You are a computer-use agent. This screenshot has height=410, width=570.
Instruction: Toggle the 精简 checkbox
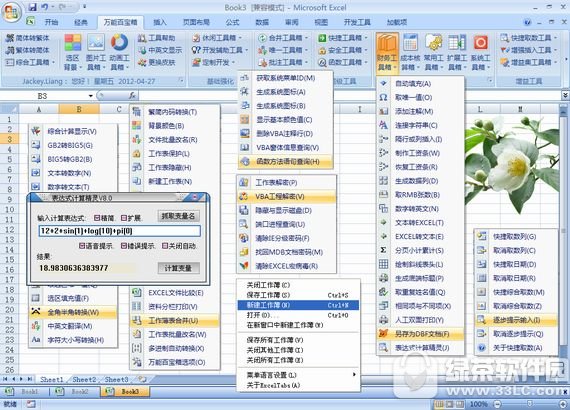[97, 218]
